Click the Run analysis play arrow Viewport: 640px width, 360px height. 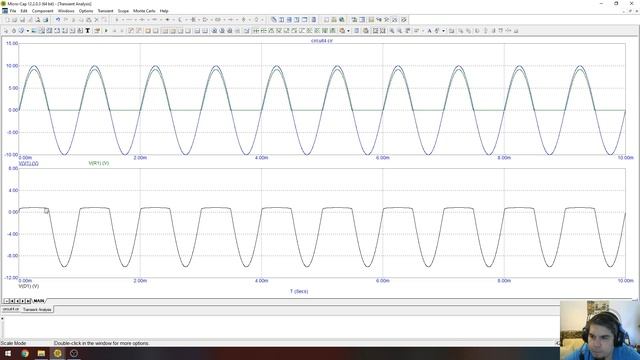point(106,31)
